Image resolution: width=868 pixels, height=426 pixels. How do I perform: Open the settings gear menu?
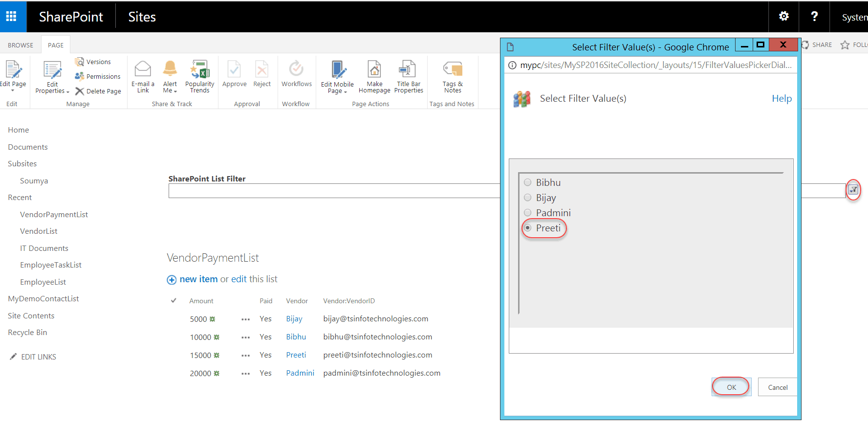(784, 16)
